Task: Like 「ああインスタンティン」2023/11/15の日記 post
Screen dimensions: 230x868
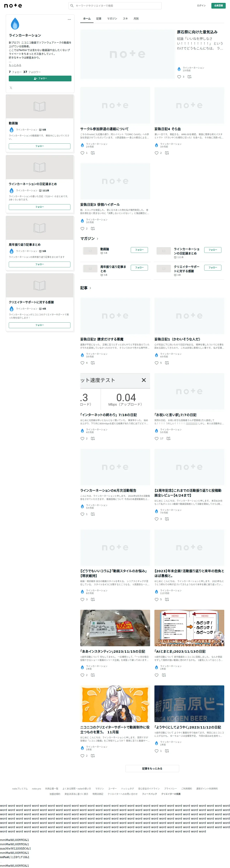Action: point(82,675)
